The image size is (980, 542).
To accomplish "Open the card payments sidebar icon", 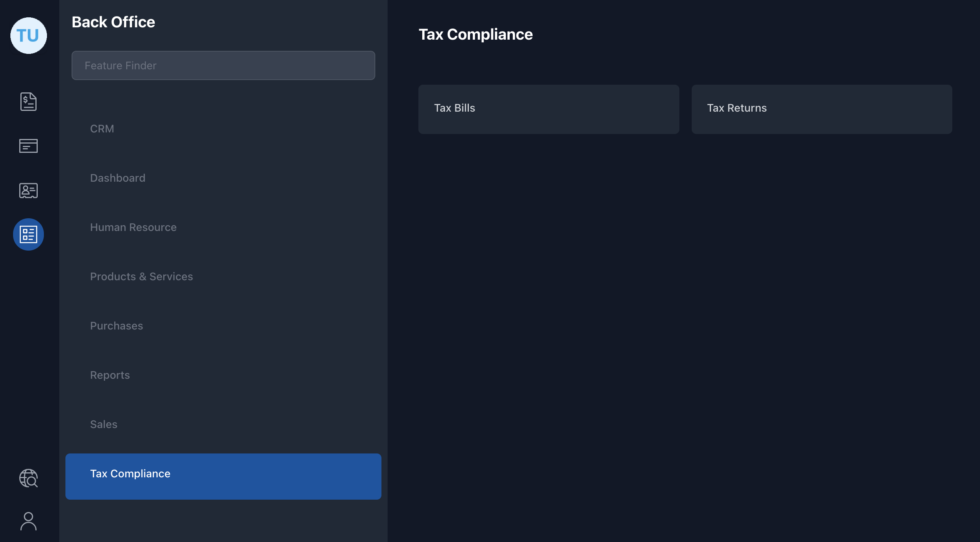I will (x=28, y=146).
